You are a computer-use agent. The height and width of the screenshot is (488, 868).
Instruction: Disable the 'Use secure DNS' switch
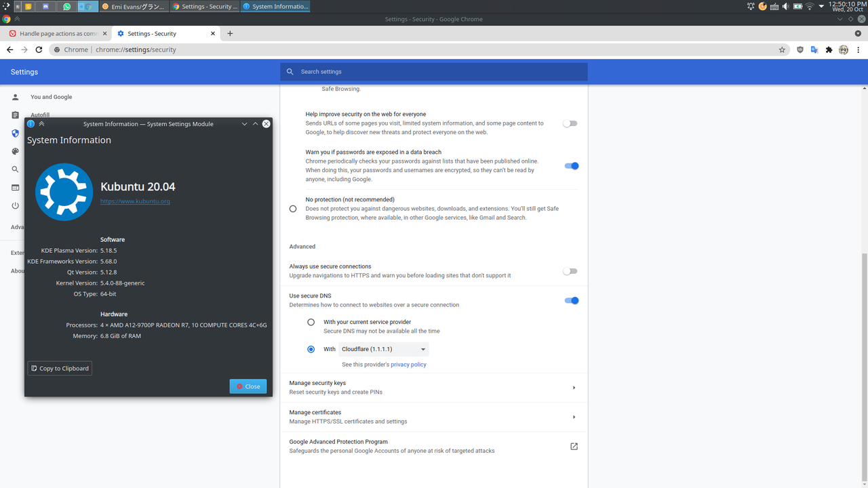572,300
